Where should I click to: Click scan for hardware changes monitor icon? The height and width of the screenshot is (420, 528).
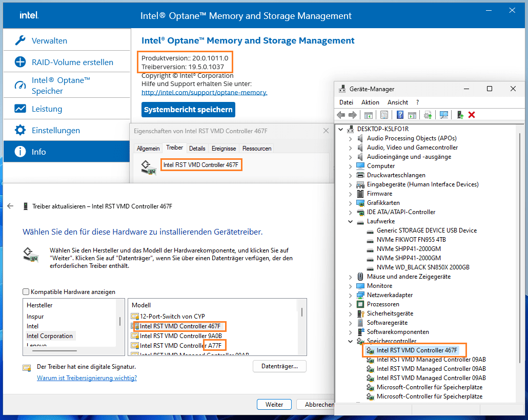pyautogui.click(x=444, y=115)
